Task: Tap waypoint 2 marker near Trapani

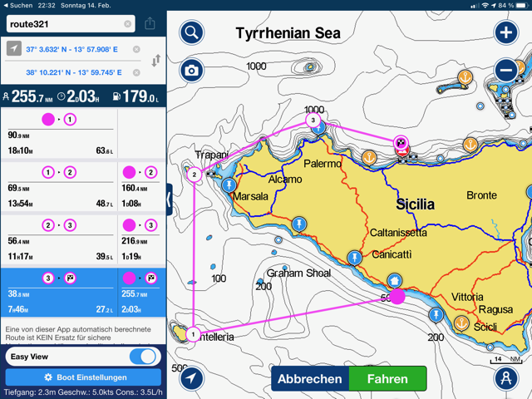Action: point(194,175)
